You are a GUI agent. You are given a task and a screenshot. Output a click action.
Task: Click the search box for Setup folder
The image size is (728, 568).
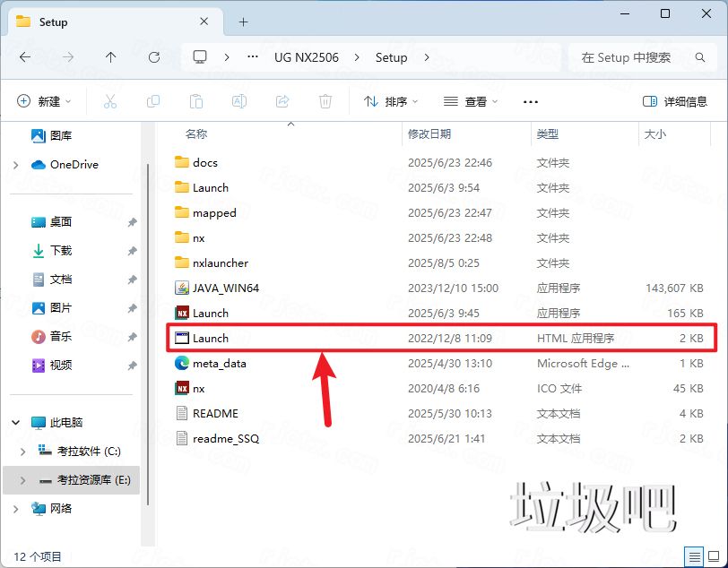[640, 56]
